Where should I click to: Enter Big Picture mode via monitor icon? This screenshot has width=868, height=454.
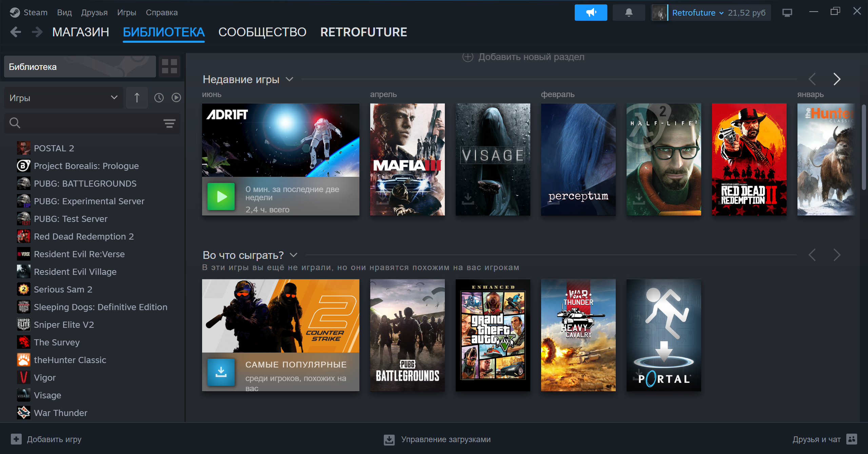click(x=787, y=13)
